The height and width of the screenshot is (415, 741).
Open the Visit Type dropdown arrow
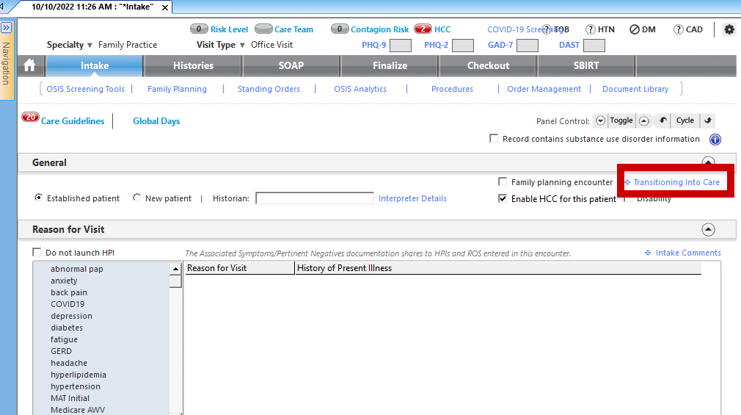242,45
